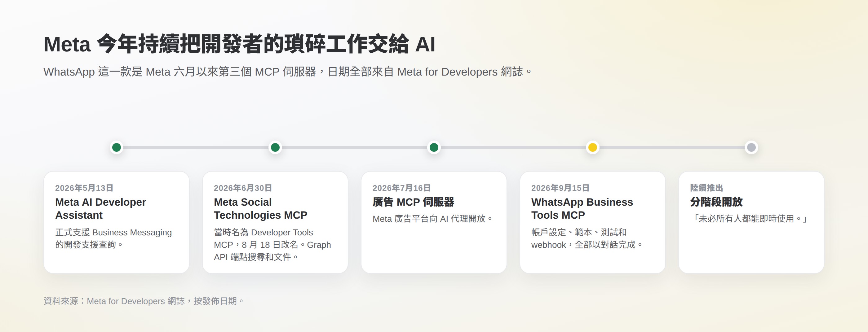This screenshot has height=332, width=868.
Task: Click the date 2026年7月16日
Action: click(402, 188)
